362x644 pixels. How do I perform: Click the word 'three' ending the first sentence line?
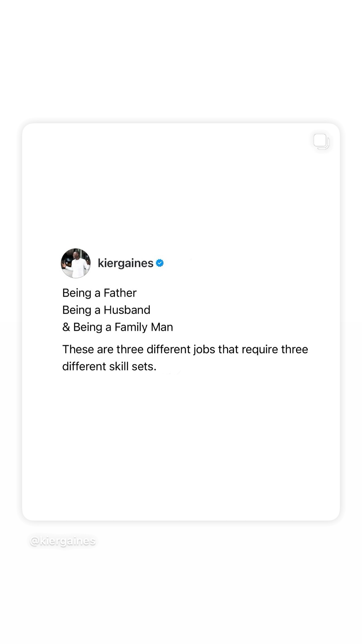tap(294, 349)
